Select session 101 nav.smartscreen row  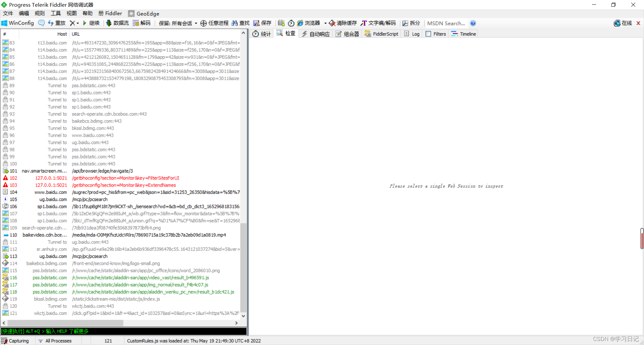click(x=121, y=171)
